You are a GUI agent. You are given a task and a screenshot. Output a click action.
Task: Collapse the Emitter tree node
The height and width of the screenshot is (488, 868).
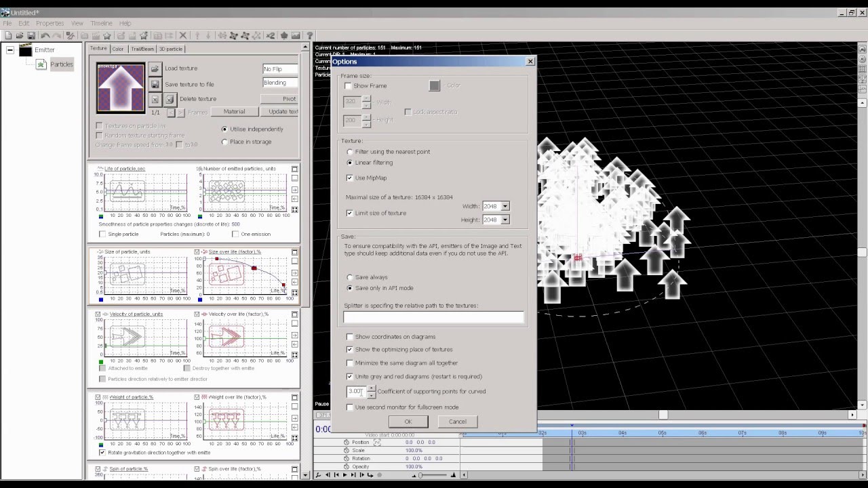click(x=10, y=50)
